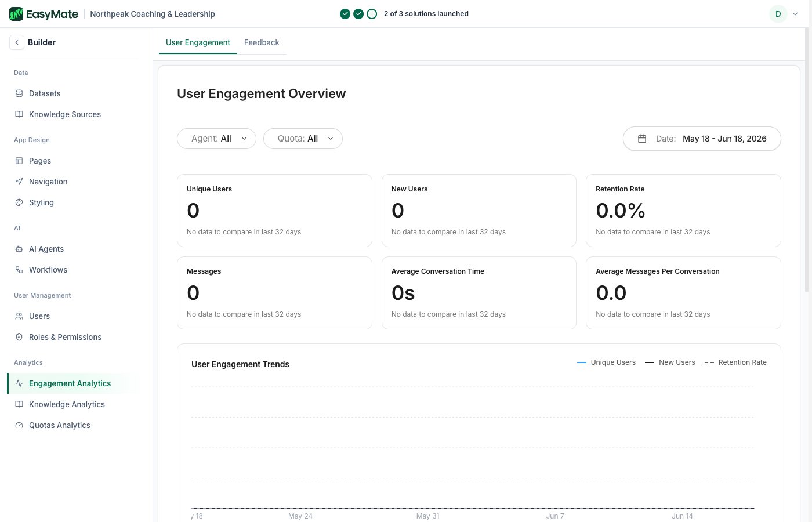Click the Messages stat card
812x522 pixels.
pyautogui.click(x=274, y=293)
